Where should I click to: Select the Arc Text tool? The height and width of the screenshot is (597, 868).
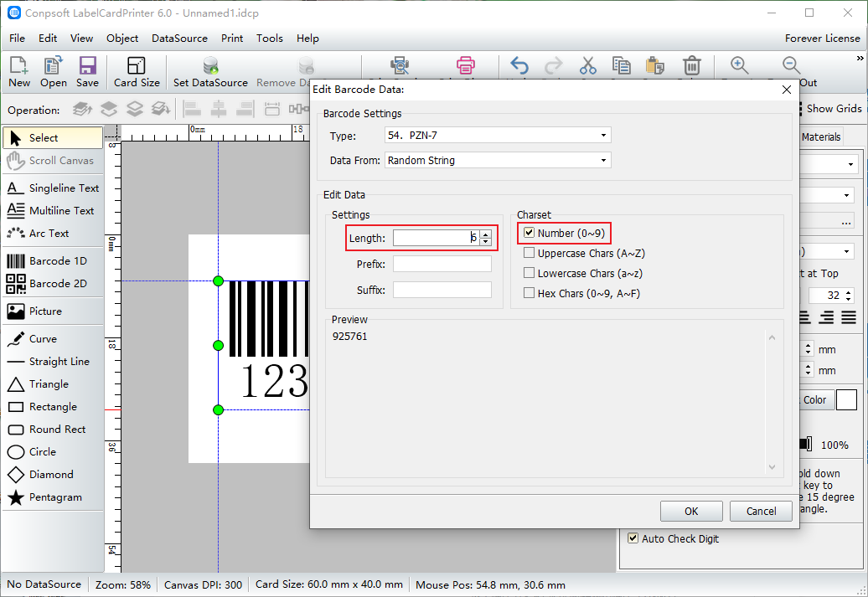(x=53, y=234)
